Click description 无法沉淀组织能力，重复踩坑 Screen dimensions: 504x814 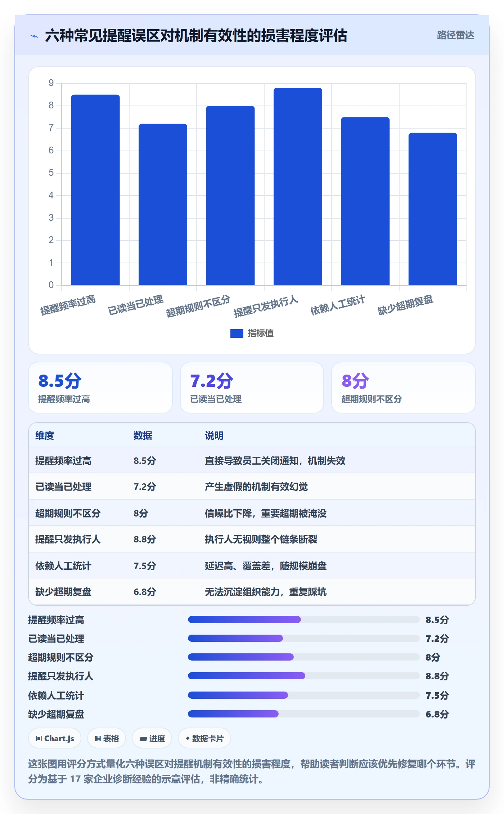266,592
